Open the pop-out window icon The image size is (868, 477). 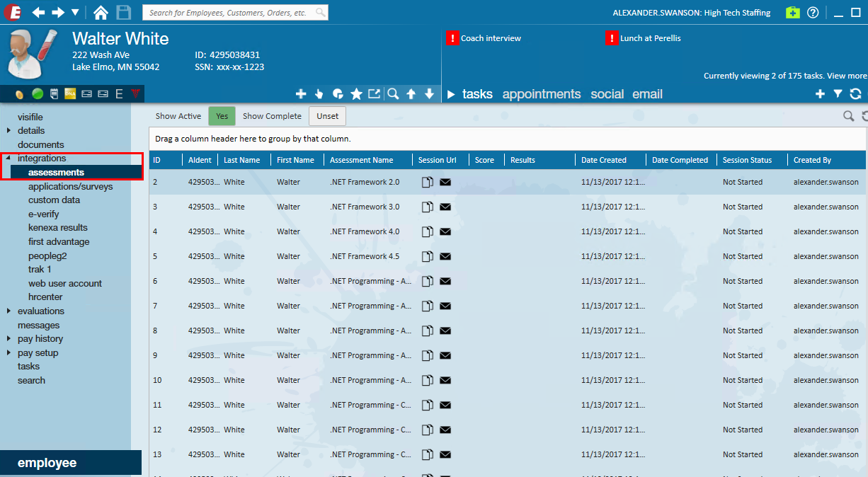[374, 93]
